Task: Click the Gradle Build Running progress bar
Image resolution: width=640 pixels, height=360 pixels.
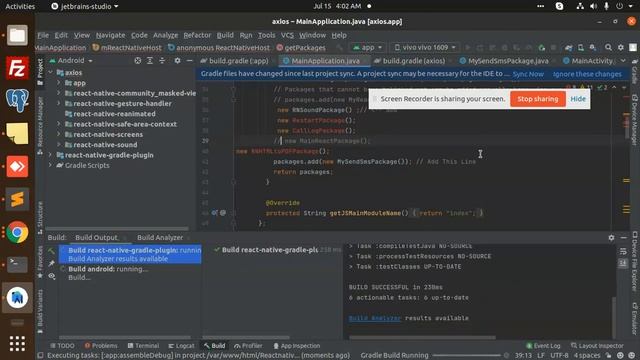Action: [466, 356]
